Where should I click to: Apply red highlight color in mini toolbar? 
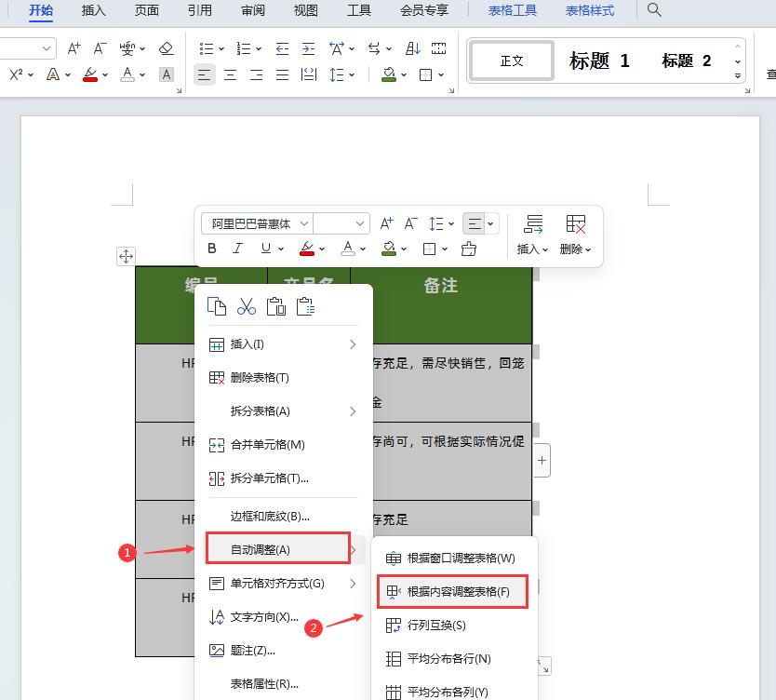[307, 249]
